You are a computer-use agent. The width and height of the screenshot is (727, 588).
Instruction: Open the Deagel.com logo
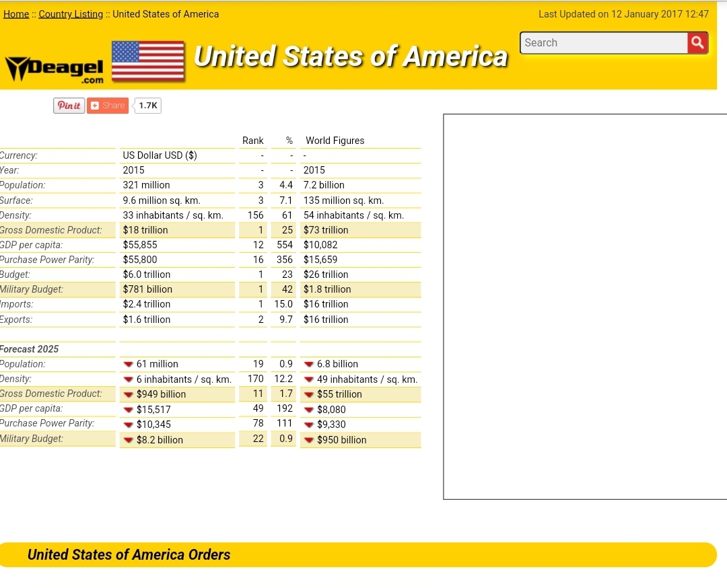click(x=55, y=69)
